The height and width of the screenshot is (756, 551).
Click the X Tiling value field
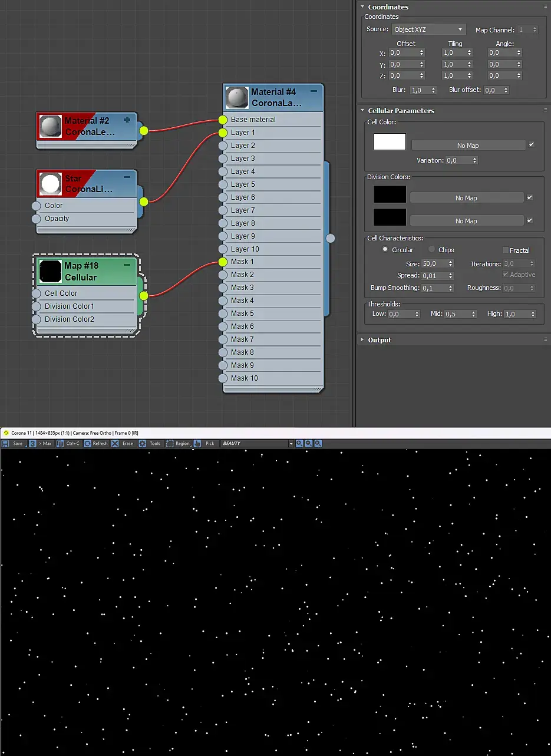coord(454,52)
